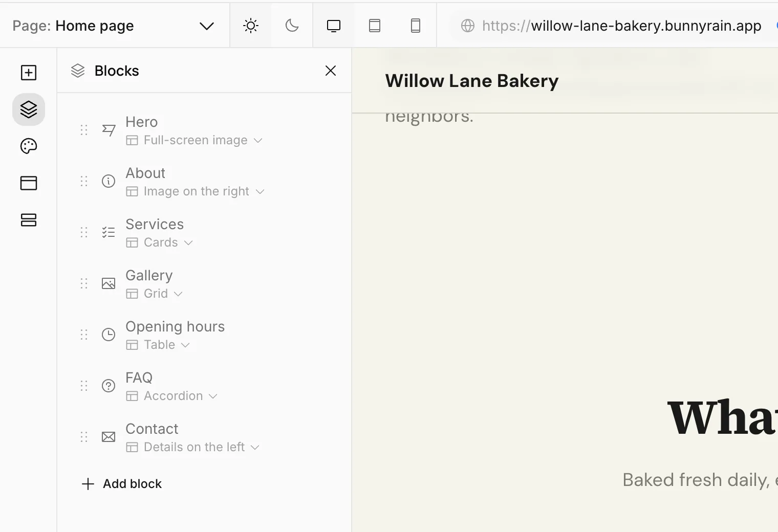Click drag handle of Gallery block
The image size is (778, 532).
pos(84,283)
